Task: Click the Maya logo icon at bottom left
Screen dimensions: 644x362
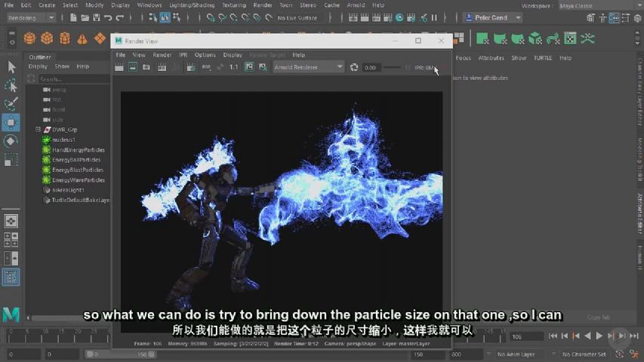Action: (11, 314)
